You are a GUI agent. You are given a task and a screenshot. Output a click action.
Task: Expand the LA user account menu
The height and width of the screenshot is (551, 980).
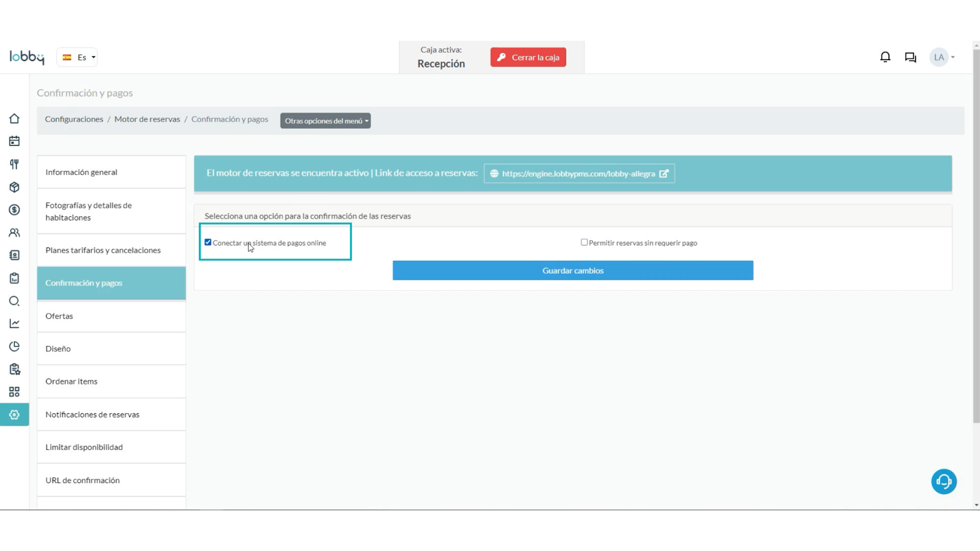(942, 57)
